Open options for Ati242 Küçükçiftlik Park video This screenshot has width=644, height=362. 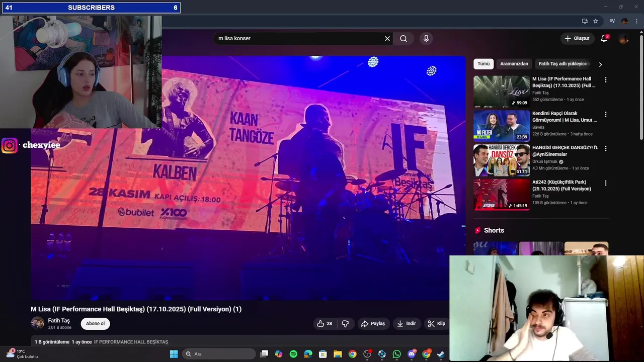pos(606,183)
